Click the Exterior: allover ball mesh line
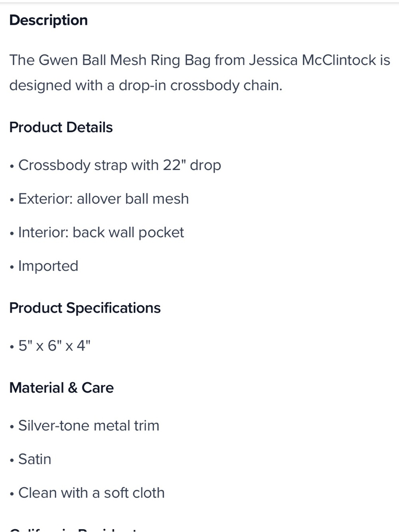The width and height of the screenshot is (399, 532). [x=99, y=199]
